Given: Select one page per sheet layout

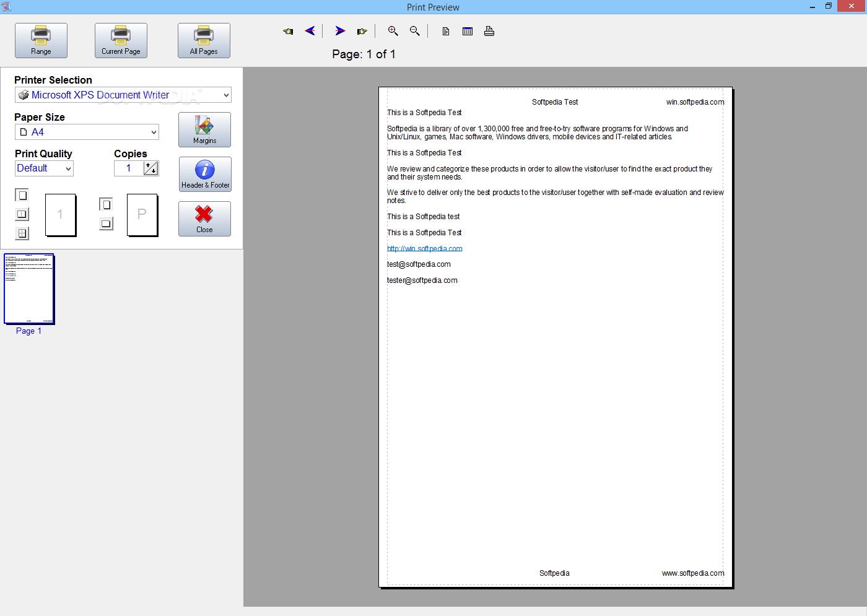Looking at the screenshot, I should (22, 195).
